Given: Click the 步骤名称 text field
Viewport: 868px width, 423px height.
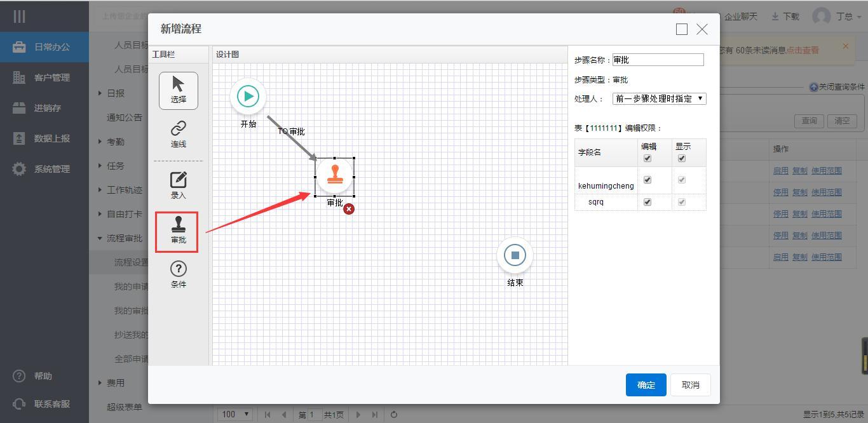Looking at the screenshot, I should coord(658,60).
